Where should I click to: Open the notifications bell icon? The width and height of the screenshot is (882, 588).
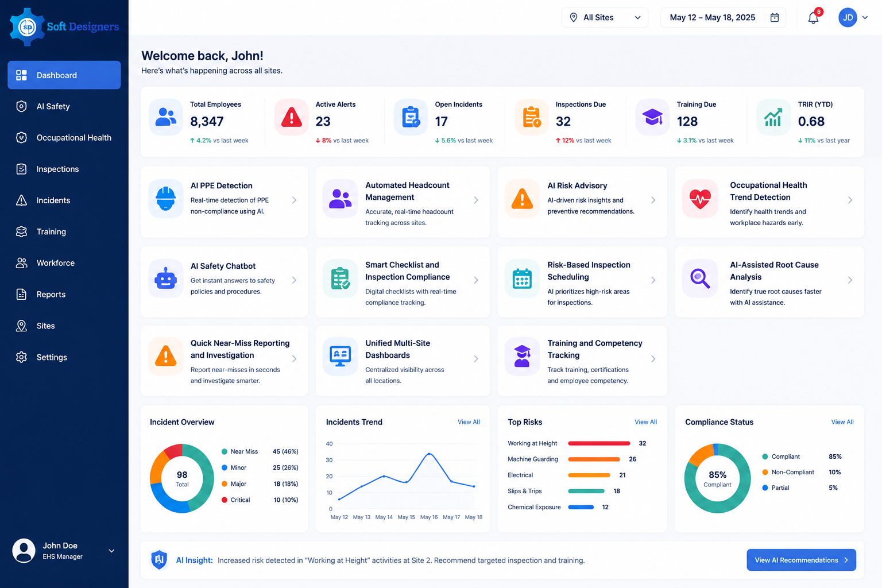[813, 18]
